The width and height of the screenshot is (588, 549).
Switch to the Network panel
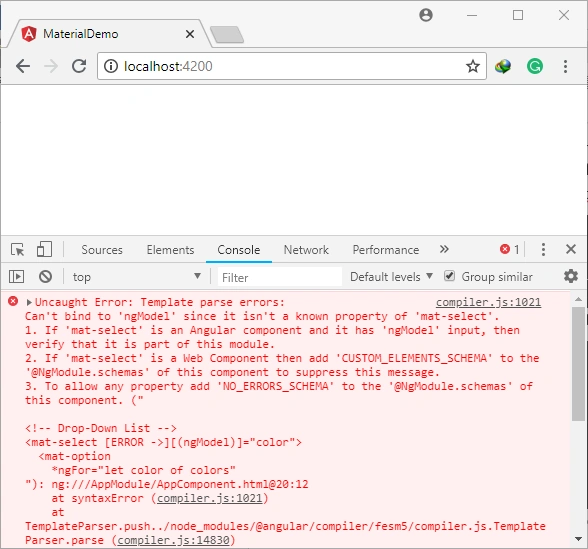306,250
